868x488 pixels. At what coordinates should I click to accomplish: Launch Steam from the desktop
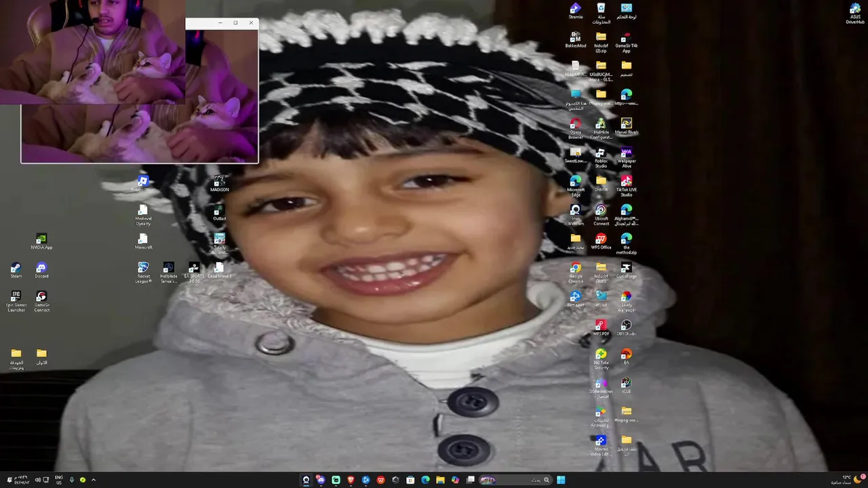click(x=16, y=270)
